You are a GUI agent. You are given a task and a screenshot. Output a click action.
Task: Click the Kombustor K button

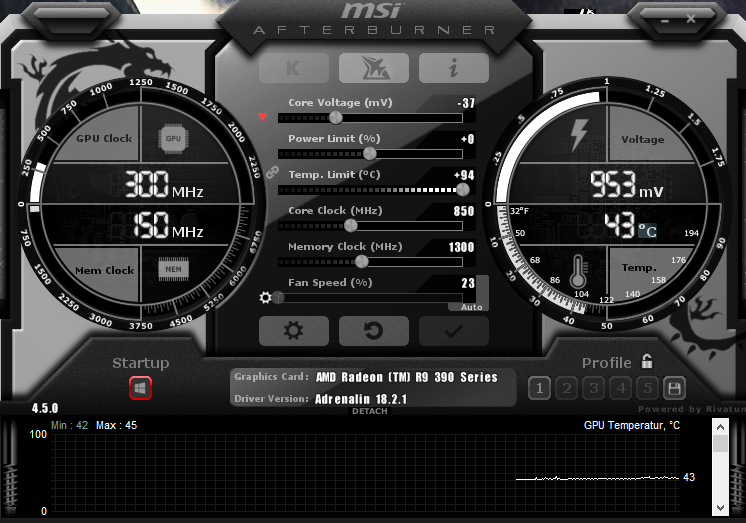(294, 68)
